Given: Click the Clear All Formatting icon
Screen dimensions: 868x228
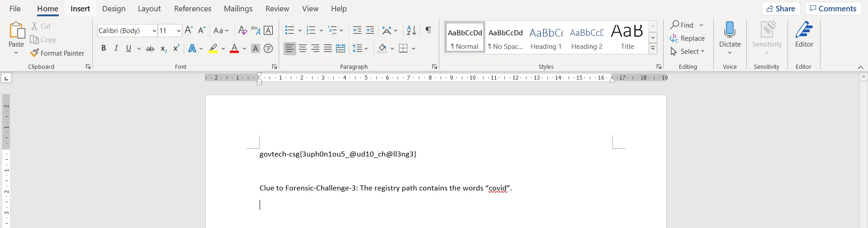Looking at the screenshot, I should coord(242,31).
